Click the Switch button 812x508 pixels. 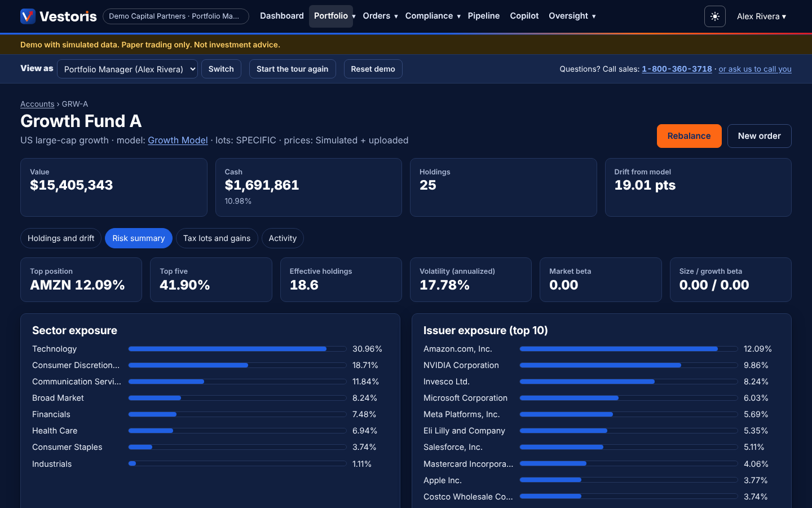point(221,69)
